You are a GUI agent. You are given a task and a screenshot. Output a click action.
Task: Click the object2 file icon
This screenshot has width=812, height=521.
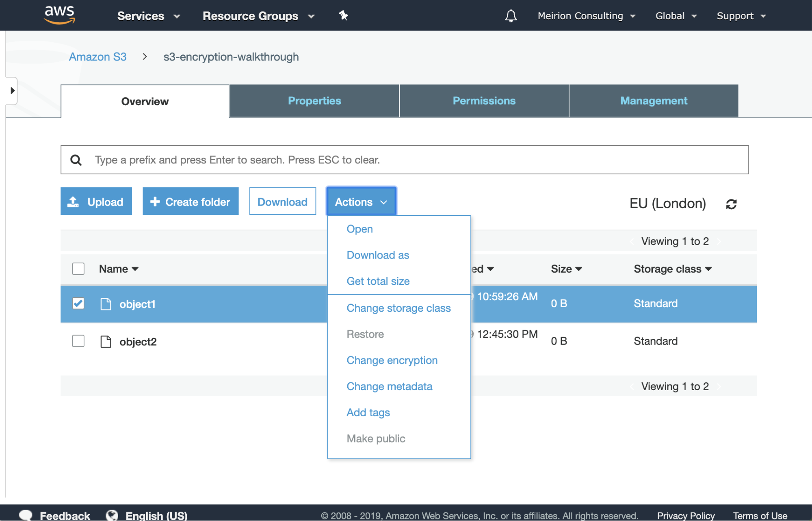(106, 341)
